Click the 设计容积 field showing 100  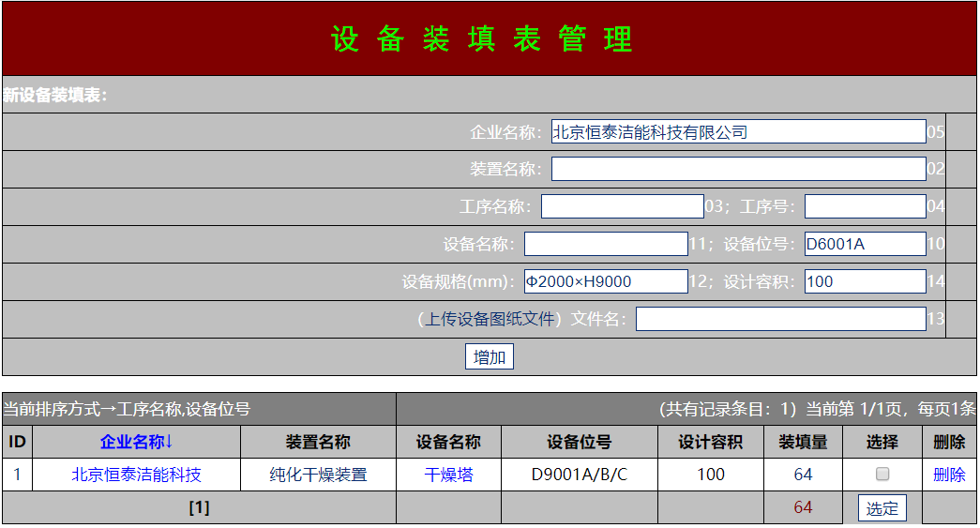coord(865,281)
